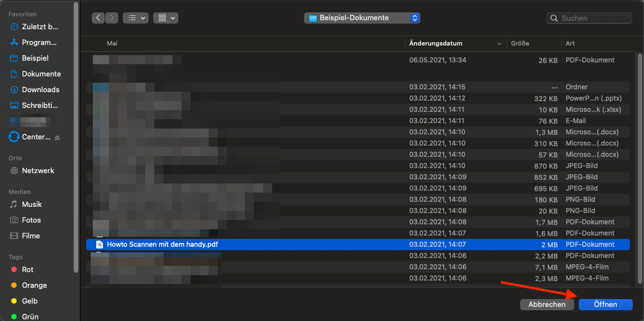Select the JPEG-Bild row sized 852 KB
The width and height of the screenshot is (644, 321).
[357, 177]
